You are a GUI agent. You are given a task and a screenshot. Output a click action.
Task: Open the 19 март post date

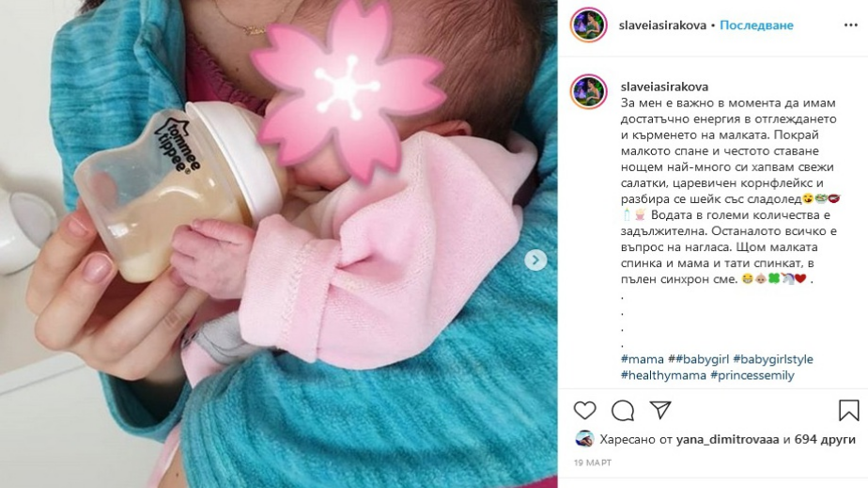click(x=593, y=463)
